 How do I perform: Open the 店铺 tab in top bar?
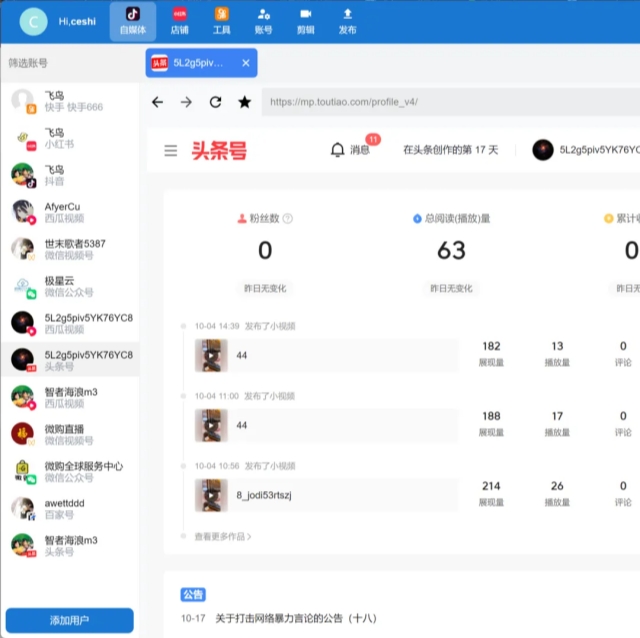[x=180, y=22]
